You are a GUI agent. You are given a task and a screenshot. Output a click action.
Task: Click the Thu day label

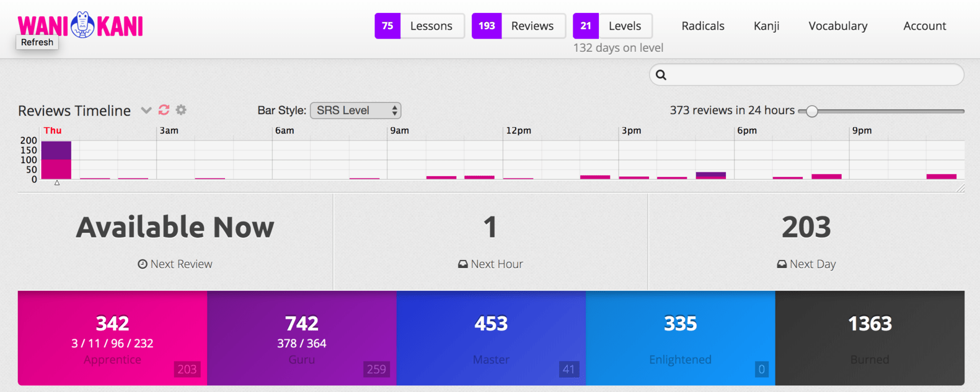point(53,130)
